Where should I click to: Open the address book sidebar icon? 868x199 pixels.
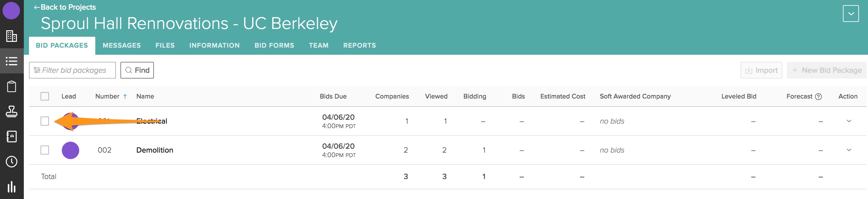12,137
